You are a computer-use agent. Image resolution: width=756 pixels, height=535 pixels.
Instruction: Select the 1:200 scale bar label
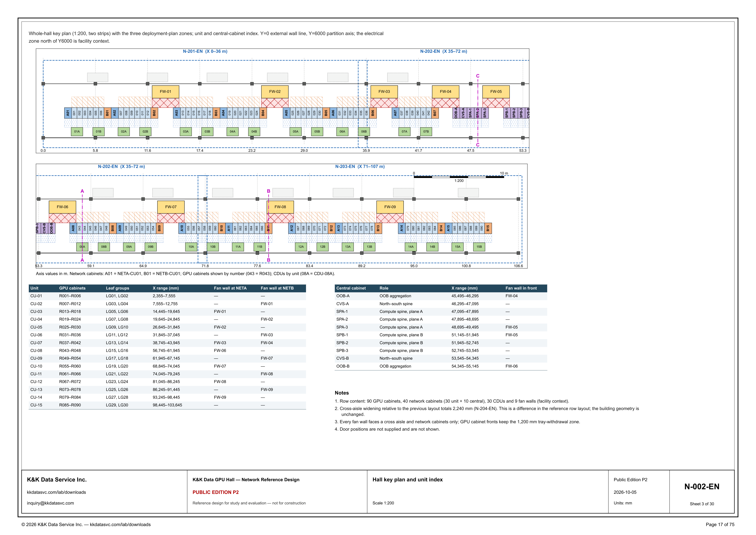(x=459, y=181)
